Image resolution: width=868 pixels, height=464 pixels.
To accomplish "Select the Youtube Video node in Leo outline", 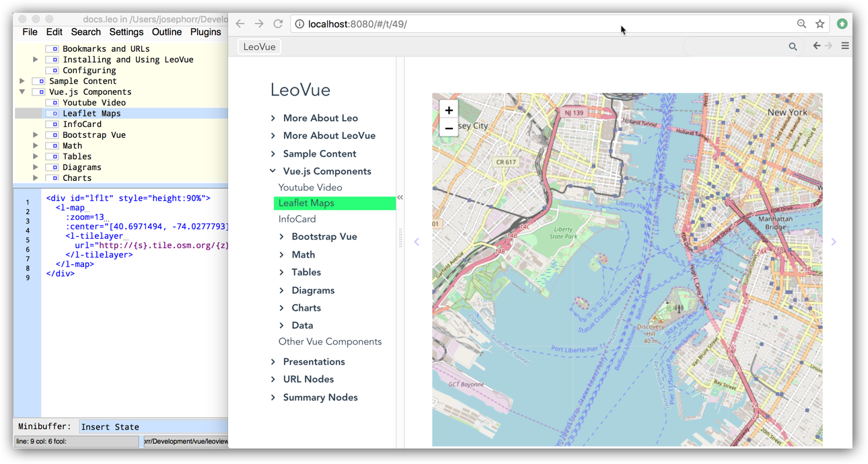I will point(94,103).
